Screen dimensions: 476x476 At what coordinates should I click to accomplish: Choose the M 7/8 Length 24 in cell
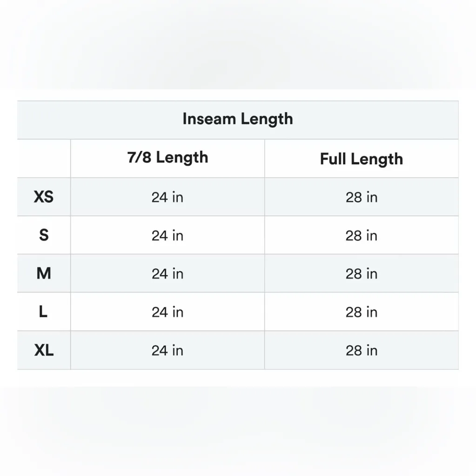coord(168,274)
